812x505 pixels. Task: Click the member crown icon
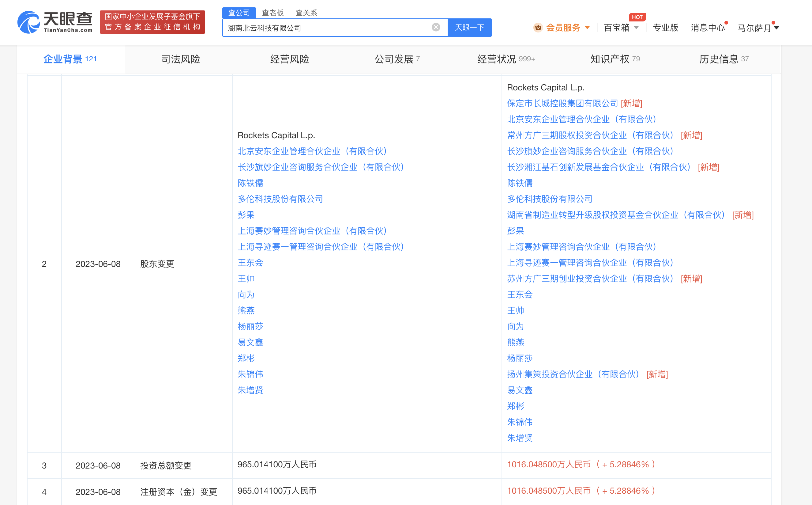point(538,27)
